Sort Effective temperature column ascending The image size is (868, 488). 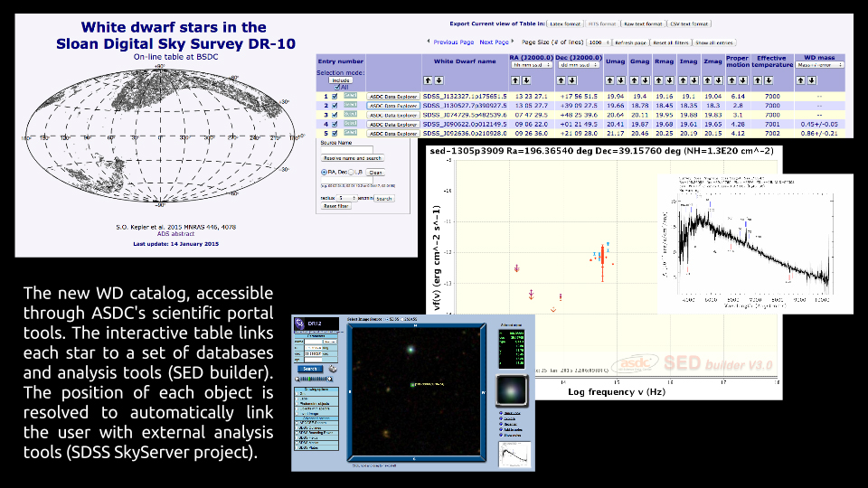tap(758, 80)
